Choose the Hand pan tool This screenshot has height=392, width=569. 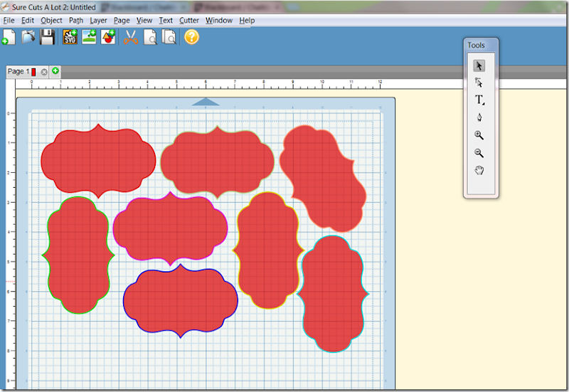click(479, 169)
